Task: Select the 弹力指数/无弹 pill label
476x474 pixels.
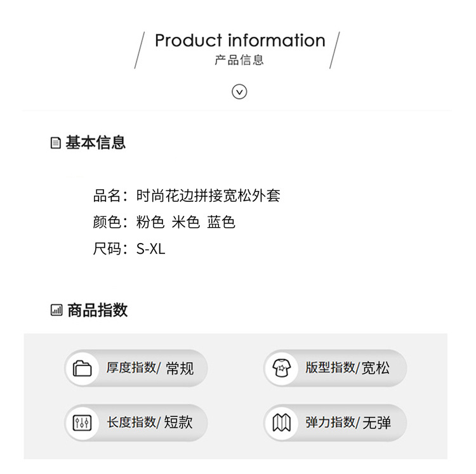Action: click(x=348, y=423)
